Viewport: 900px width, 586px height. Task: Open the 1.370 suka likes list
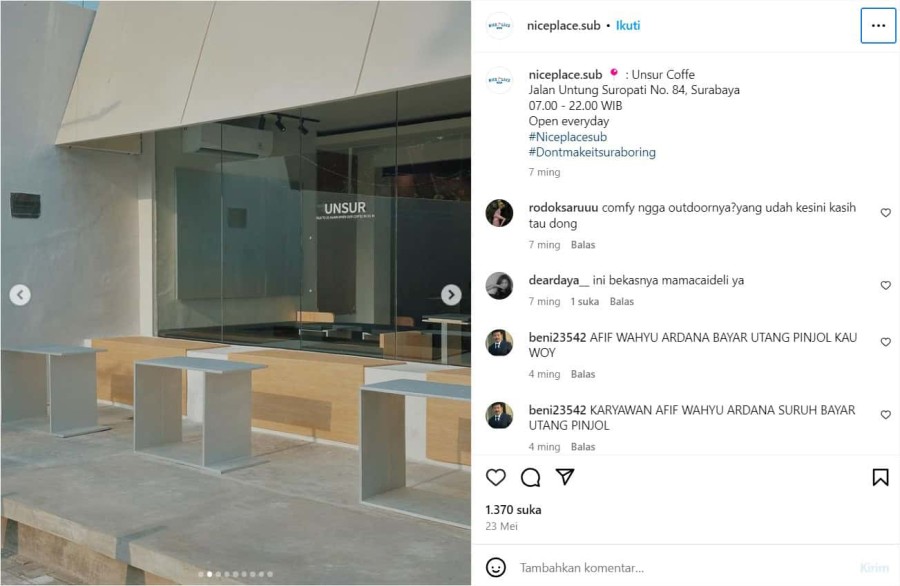click(513, 510)
